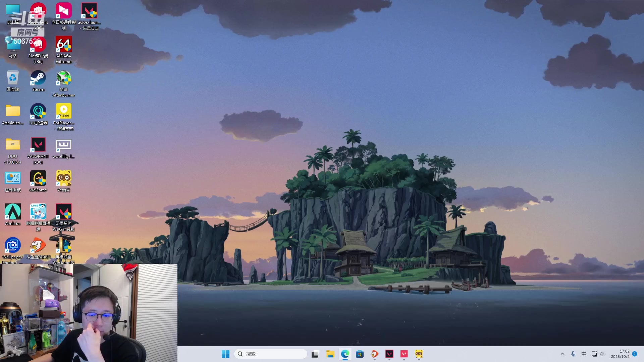
Task: Select the PotPlayer shortcut icon
Action: coord(63,117)
